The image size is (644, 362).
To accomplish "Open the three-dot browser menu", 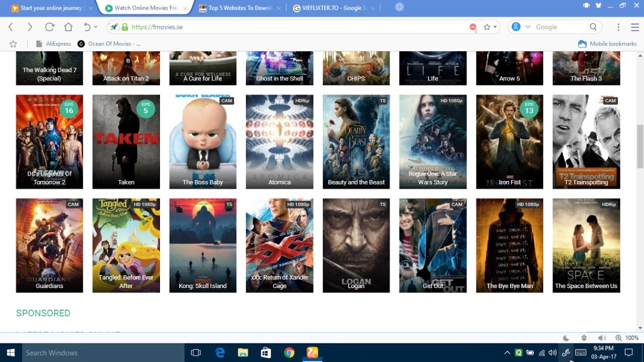I will [x=618, y=27].
